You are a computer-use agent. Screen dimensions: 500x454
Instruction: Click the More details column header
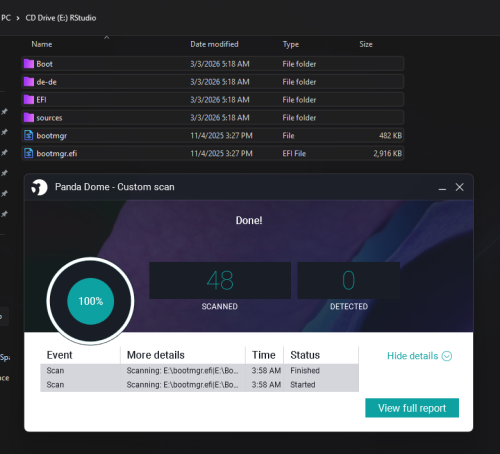(156, 355)
